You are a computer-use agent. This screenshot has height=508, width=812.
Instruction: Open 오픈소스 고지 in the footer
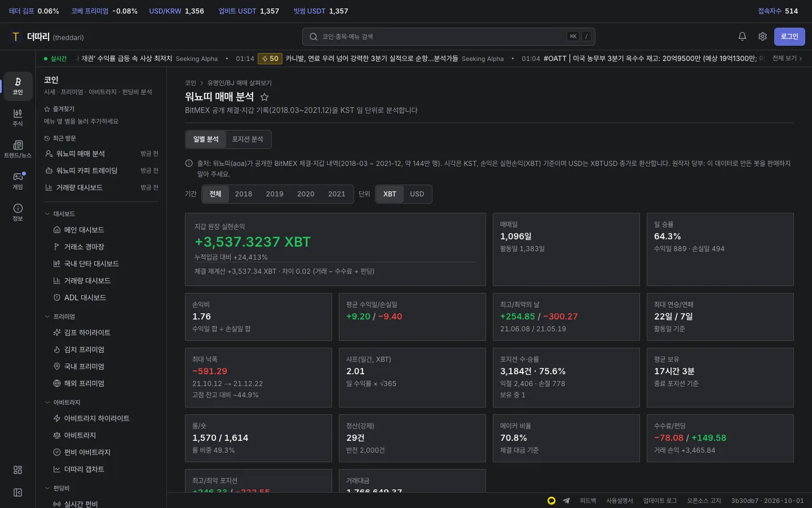pyautogui.click(x=704, y=501)
